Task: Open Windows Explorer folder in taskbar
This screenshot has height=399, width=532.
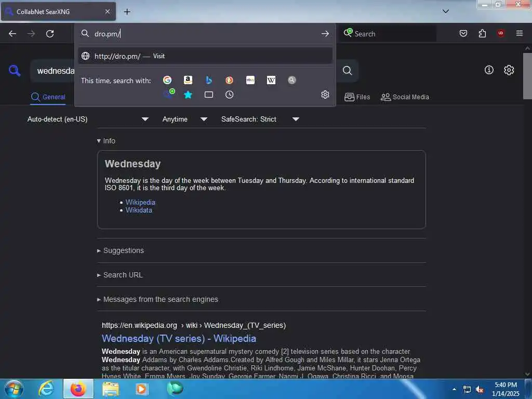Action: pos(111,389)
